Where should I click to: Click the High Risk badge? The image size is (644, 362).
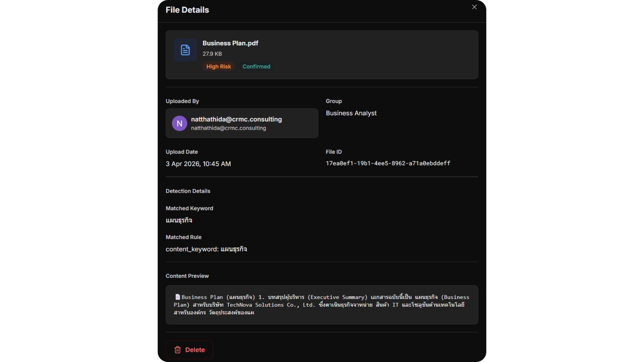tap(218, 66)
